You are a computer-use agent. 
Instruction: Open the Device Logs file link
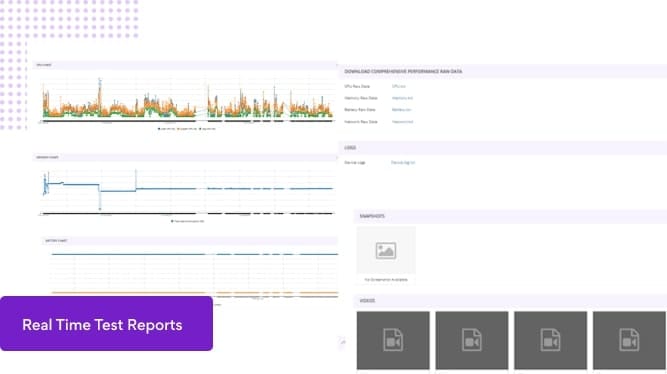point(403,163)
